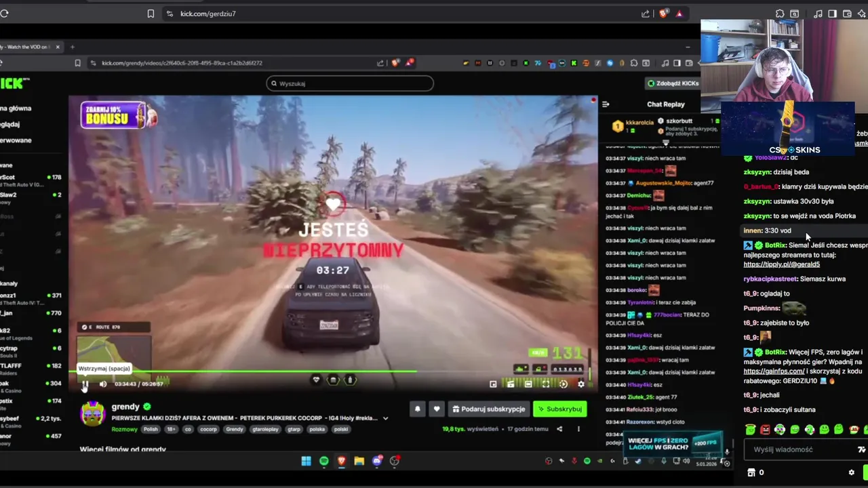Open three-dot more options menu
This screenshot has width=868, height=488.
[578, 429]
